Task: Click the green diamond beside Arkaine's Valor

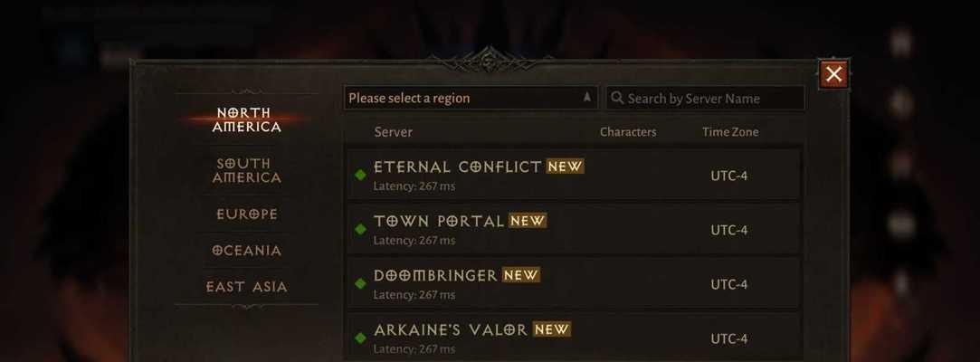Action: click(360, 338)
